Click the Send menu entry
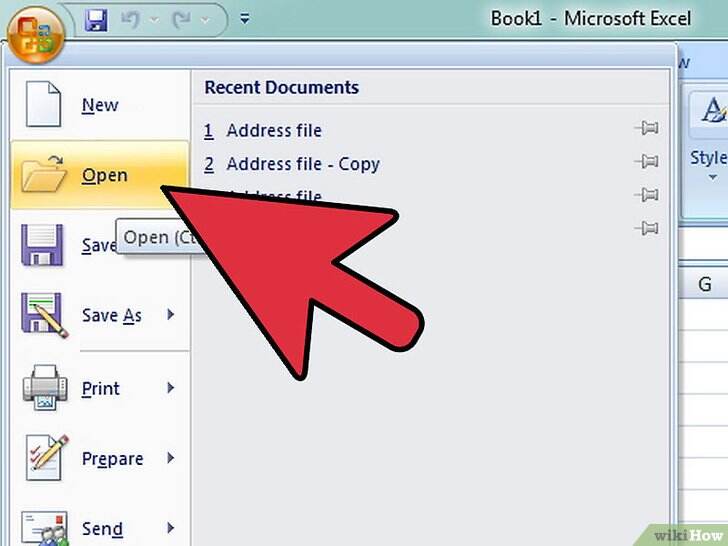This screenshot has height=546, width=728. [x=100, y=528]
